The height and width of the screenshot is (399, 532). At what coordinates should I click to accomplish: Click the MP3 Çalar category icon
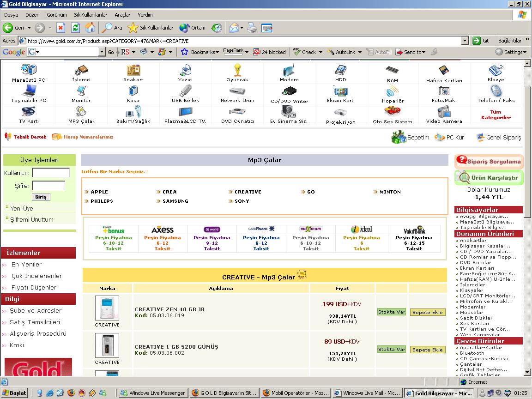click(81, 111)
